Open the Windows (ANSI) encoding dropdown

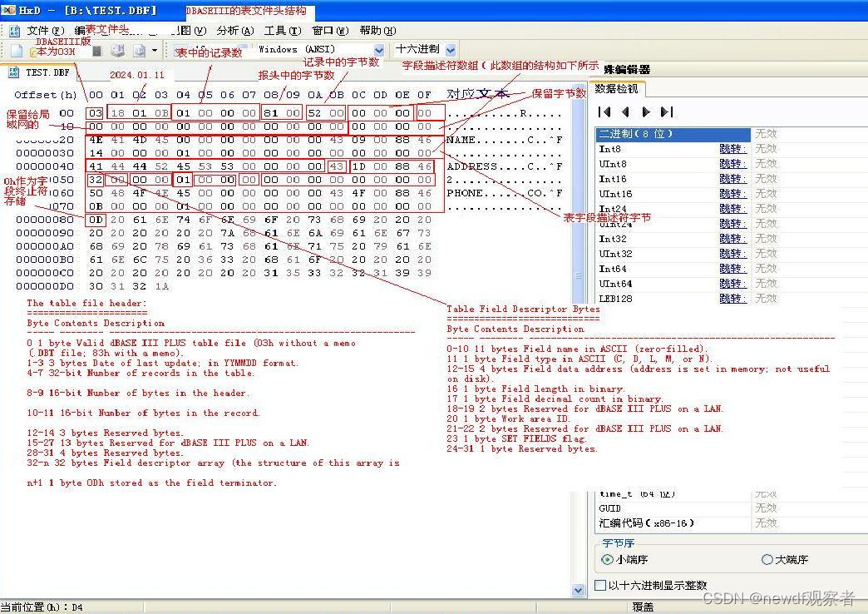[378, 49]
